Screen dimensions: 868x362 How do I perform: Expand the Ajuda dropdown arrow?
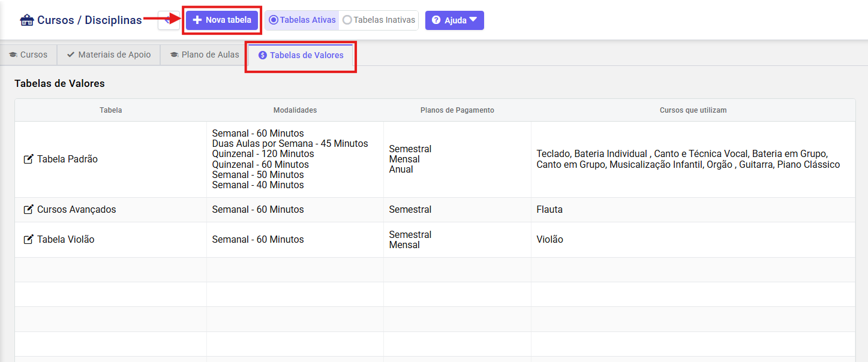click(x=473, y=20)
